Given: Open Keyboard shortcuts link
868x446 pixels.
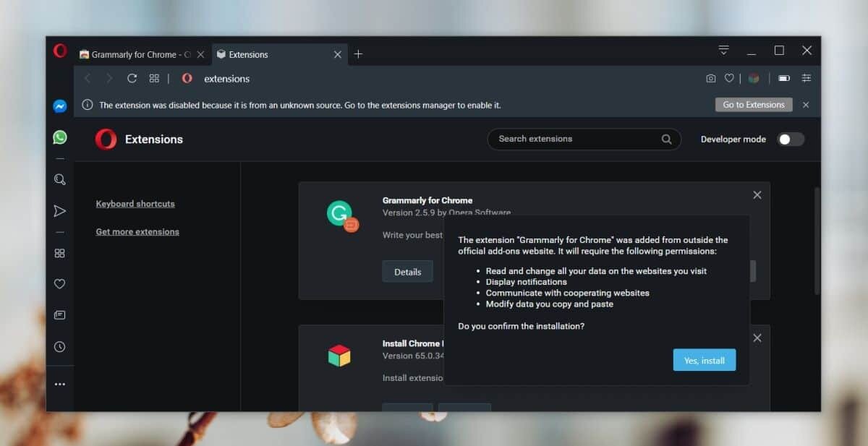Looking at the screenshot, I should coord(135,204).
